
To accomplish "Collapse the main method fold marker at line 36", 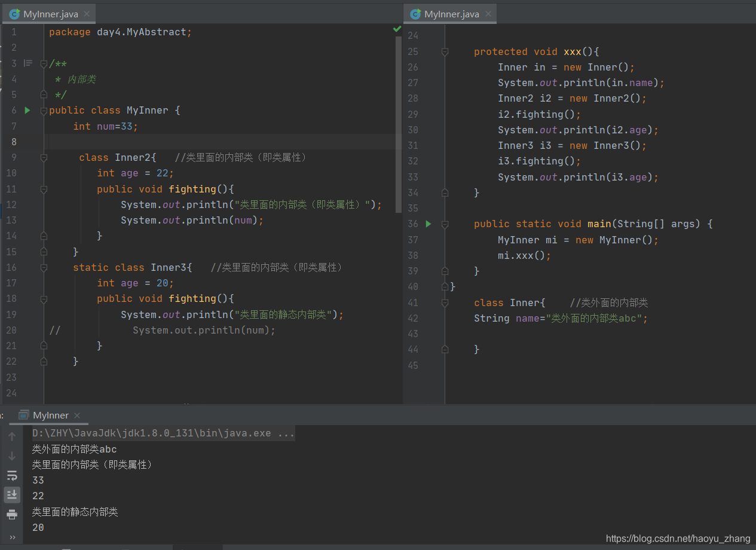I will point(445,224).
